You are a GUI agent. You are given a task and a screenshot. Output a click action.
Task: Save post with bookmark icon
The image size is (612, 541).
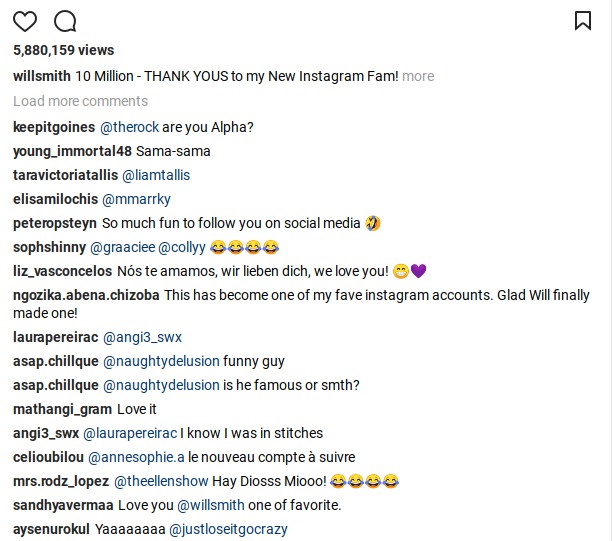[583, 21]
